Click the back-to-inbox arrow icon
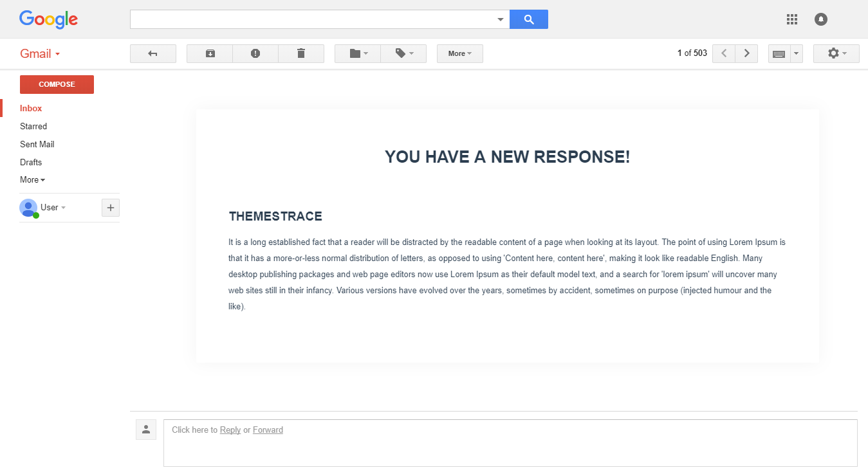The width and height of the screenshot is (868, 472). click(x=153, y=53)
